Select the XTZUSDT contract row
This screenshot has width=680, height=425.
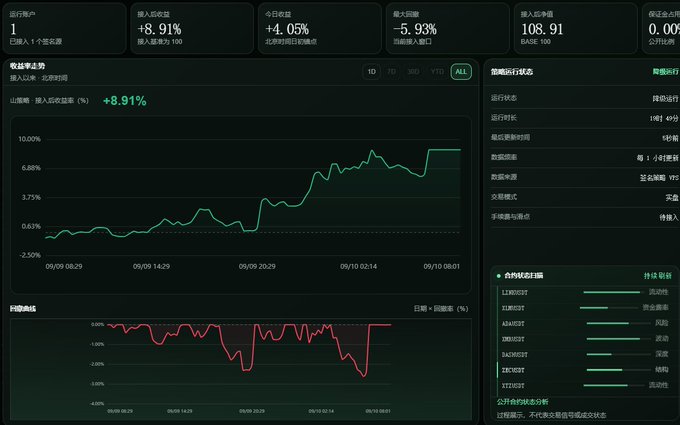(x=585, y=385)
